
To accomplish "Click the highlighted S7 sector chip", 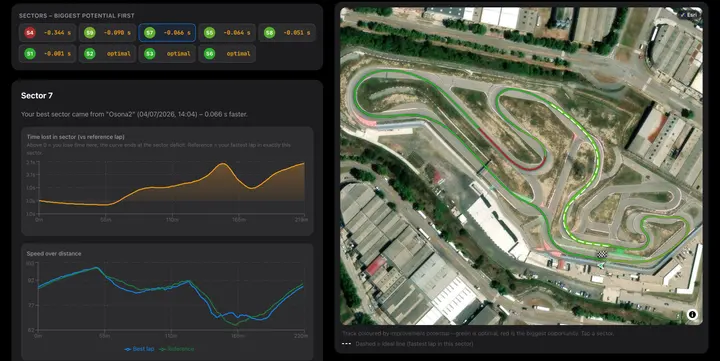I will click(167, 33).
